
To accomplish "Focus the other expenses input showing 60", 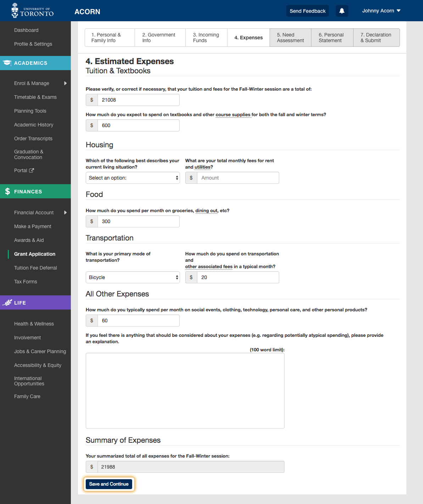I will click(x=139, y=321).
